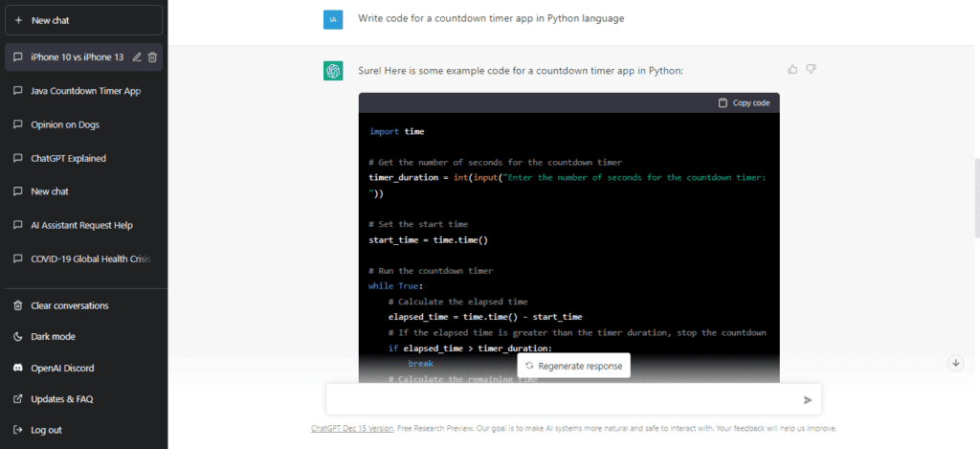This screenshot has height=449, width=980.
Task: Click the user avatar next to prompt
Action: pyautogui.click(x=333, y=19)
